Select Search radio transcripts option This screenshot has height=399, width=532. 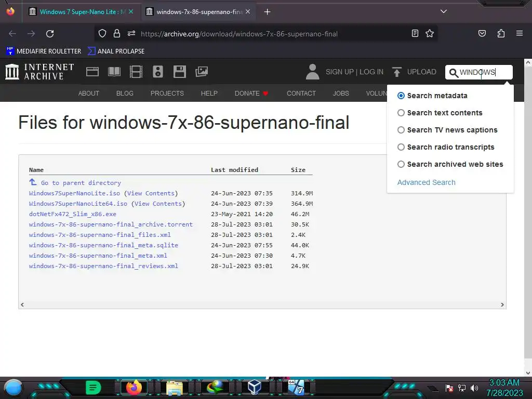(401, 147)
